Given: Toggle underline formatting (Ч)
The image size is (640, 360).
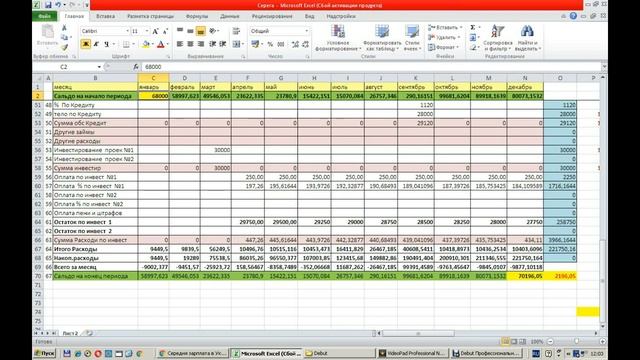Looking at the screenshot, I should (x=107, y=44).
